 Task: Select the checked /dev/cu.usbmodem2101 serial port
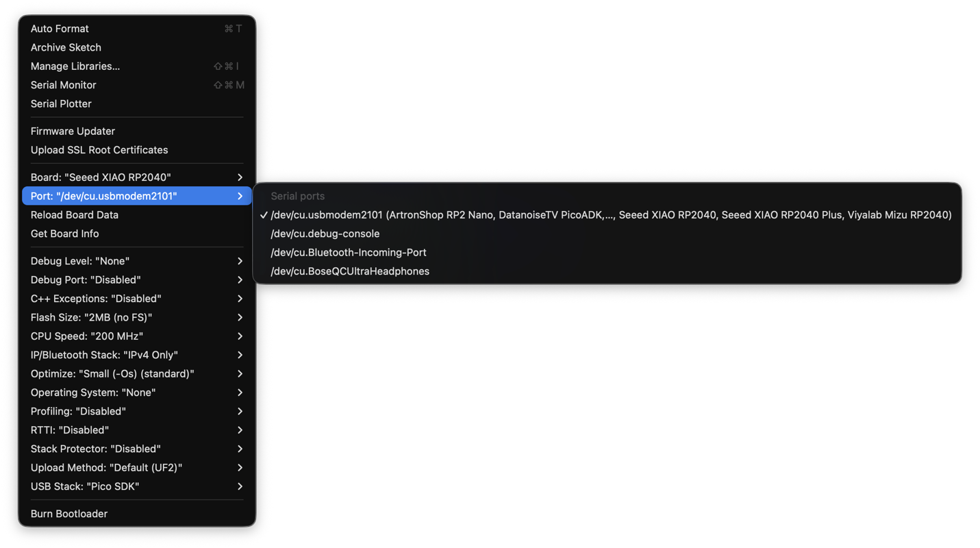coord(607,215)
